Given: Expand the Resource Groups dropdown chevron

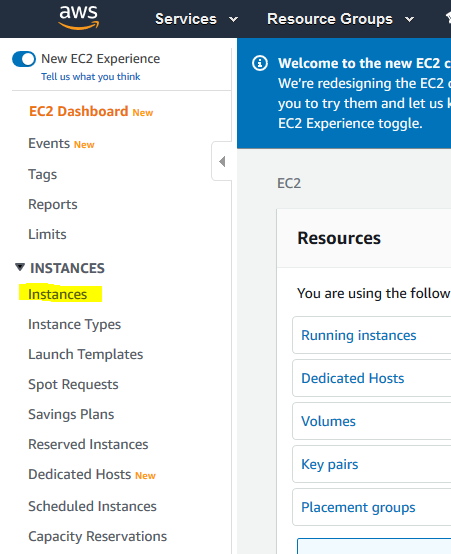Looking at the screenshot, I should pos(409,19).
